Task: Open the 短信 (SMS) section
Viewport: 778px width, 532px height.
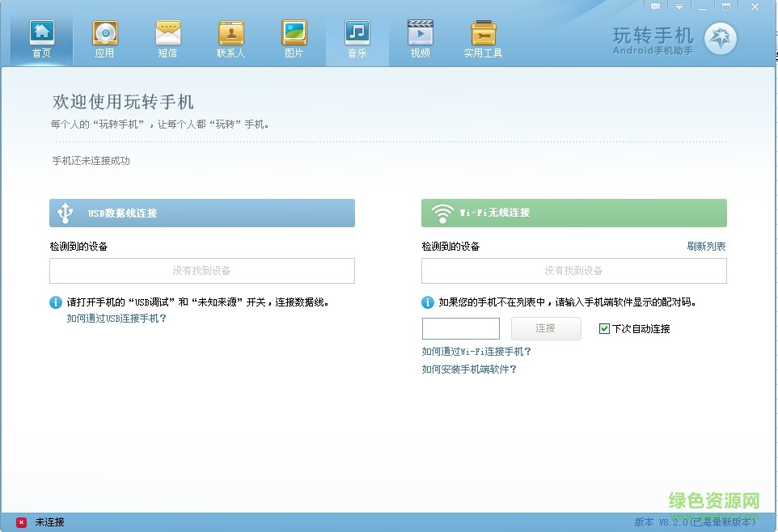Action: tap(167, 36)
